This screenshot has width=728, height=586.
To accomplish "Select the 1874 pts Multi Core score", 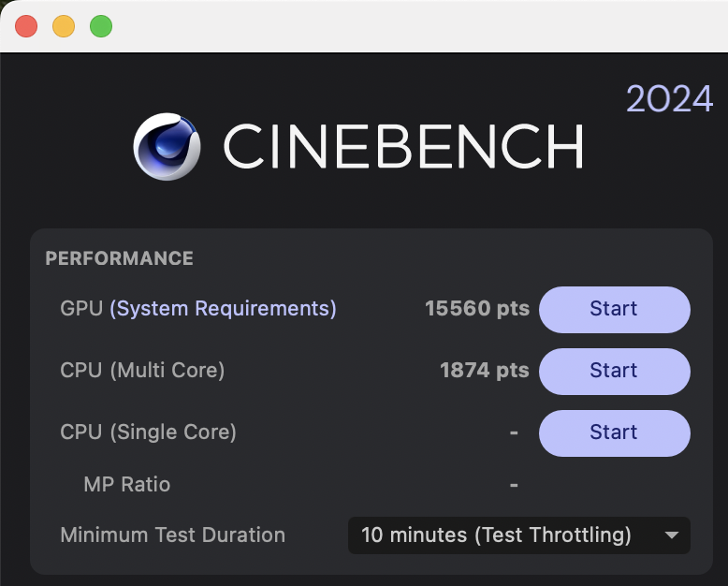I will tap(485, 370).
